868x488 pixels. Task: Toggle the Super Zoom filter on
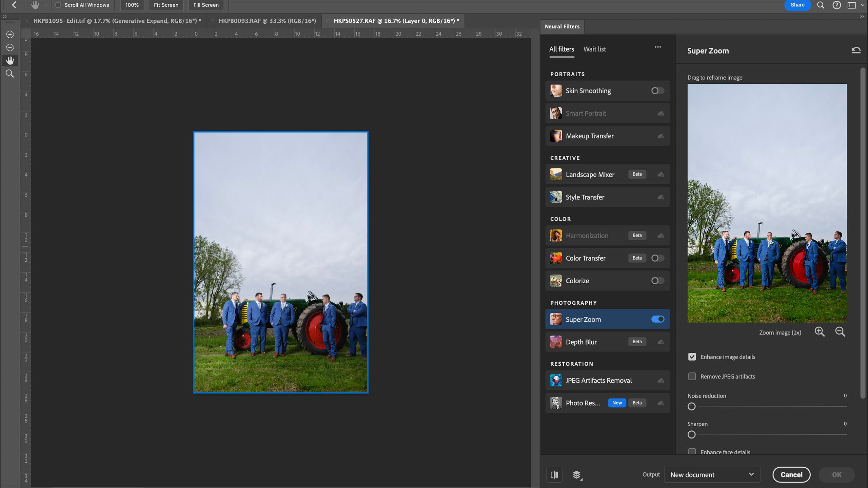[657, 319]
